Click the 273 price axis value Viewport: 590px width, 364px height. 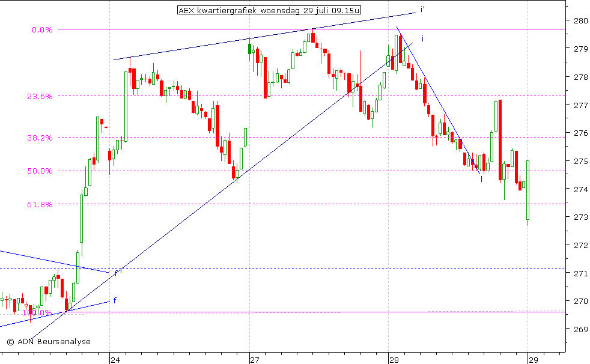[580, 217]
